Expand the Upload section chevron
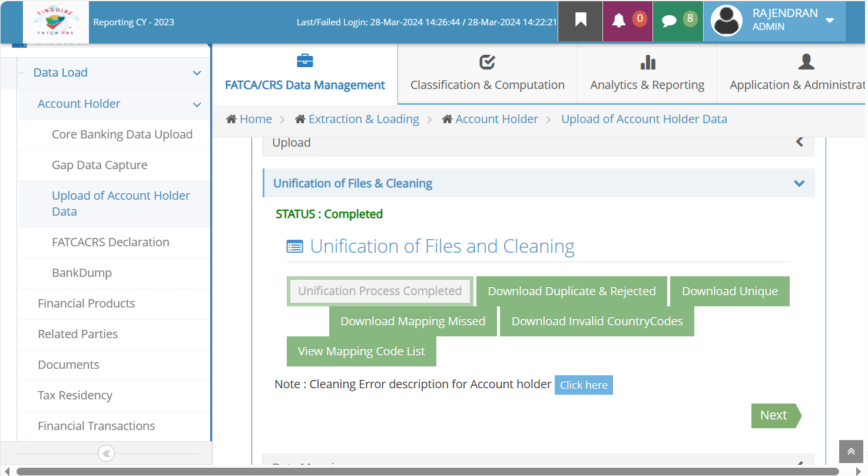This screenshot has height=476, width=868. [799, 142]
